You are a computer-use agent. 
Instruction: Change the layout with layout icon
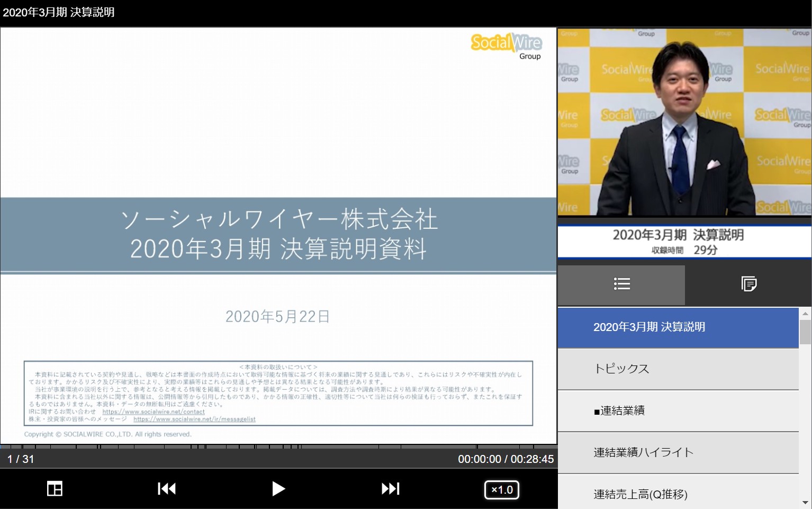[55, 488]
